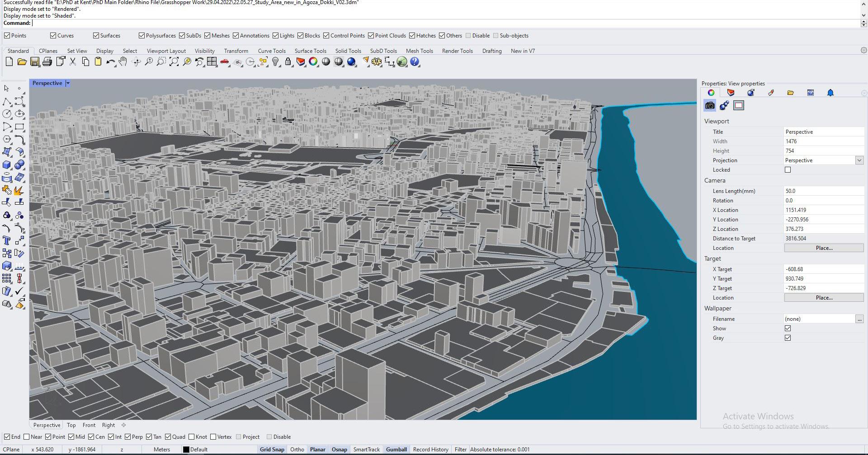Select the Pan (hand) tool
The width and height of the screenshot is (868, 455).
click(123, 62)
